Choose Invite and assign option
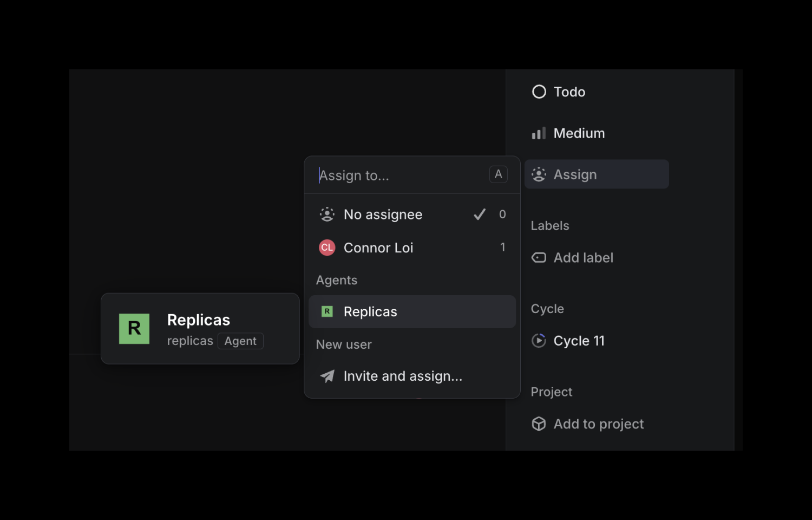Image resolution: width=812 pixels, height=520 pixels. (x=403, y=376)
